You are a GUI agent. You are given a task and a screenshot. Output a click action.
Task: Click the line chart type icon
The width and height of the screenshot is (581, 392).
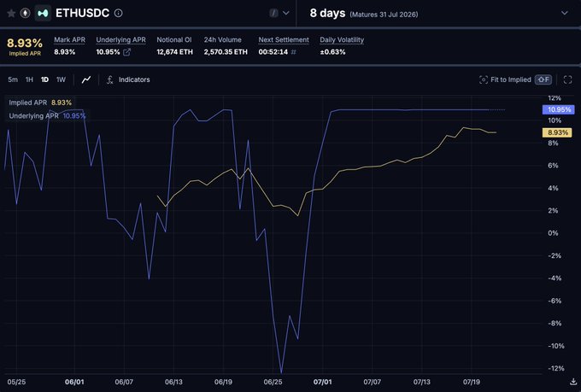click(x=86, y=79)
